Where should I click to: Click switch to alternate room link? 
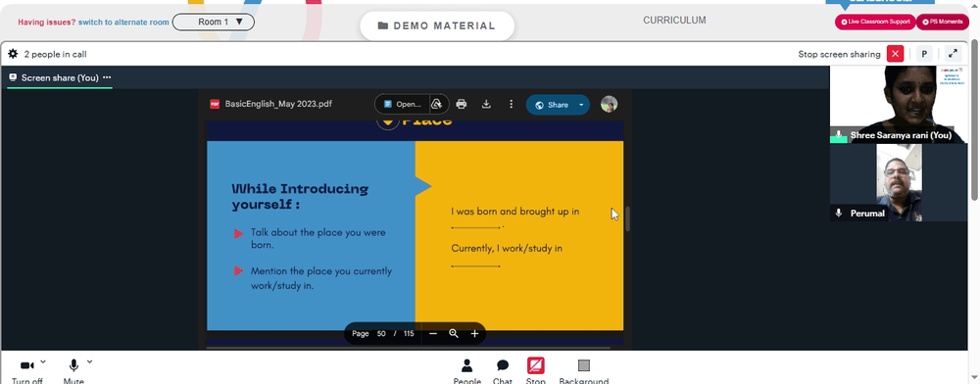click(x=123, y=22)
